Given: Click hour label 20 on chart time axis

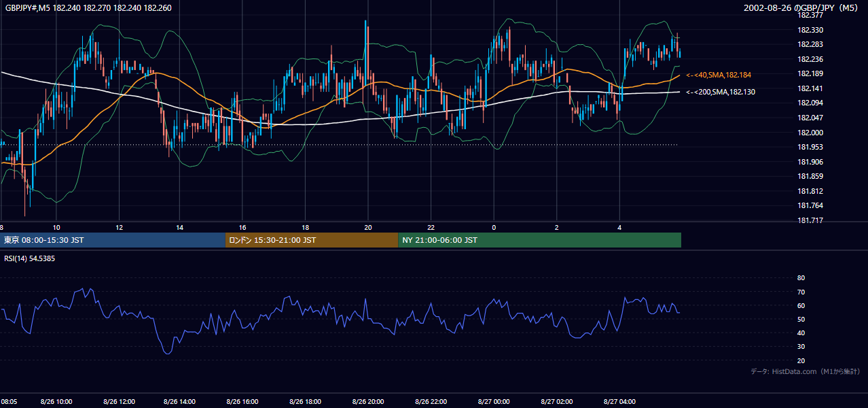Looking at the screenshot, I should 368,228.
